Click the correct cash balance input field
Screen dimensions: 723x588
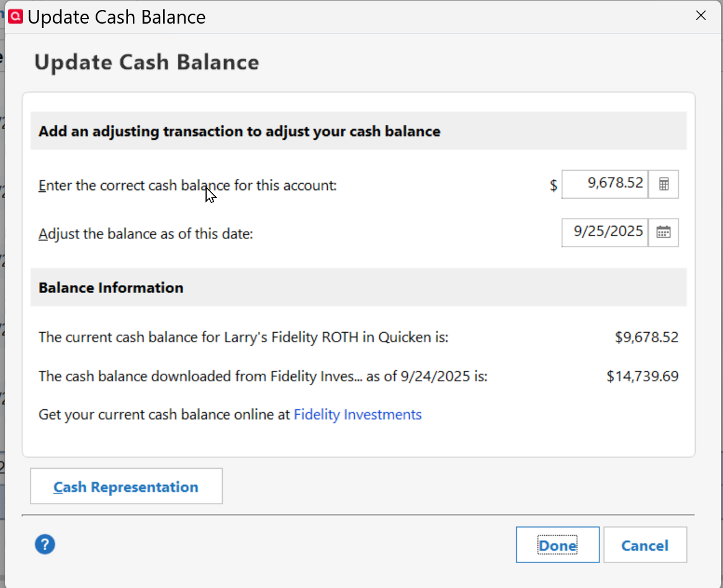(604, 184)
